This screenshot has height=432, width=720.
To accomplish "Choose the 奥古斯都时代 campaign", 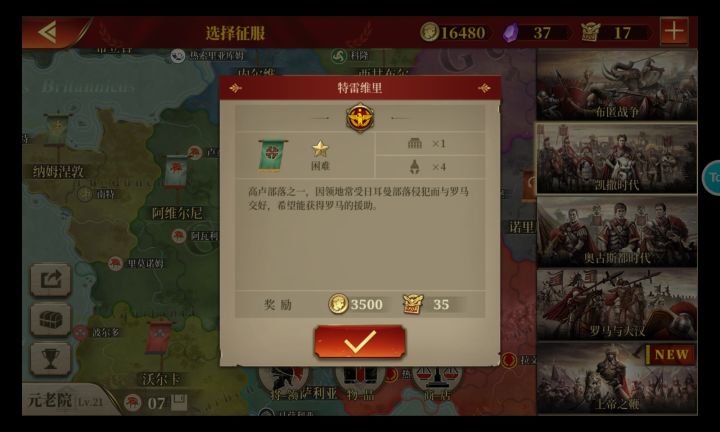I will (617, 232).
